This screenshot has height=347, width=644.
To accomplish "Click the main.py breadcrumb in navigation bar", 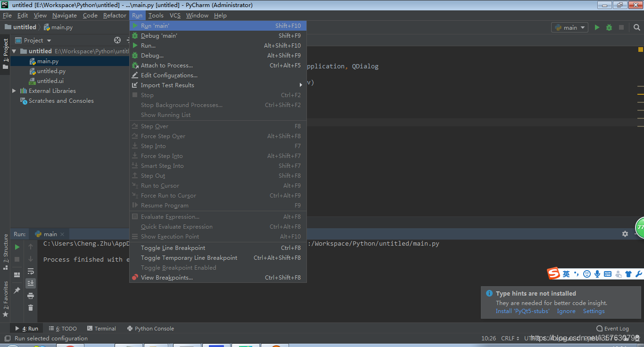I will [58, 27].
